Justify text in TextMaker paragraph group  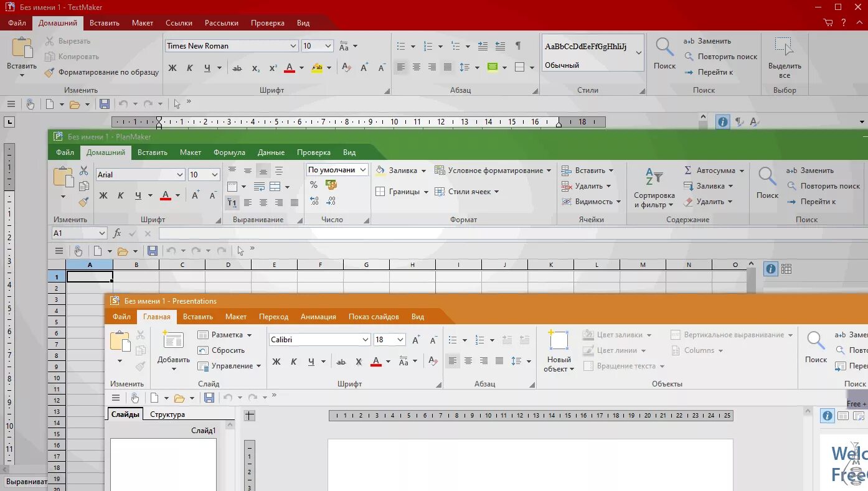pyautogui.click(x=448, y=67)
